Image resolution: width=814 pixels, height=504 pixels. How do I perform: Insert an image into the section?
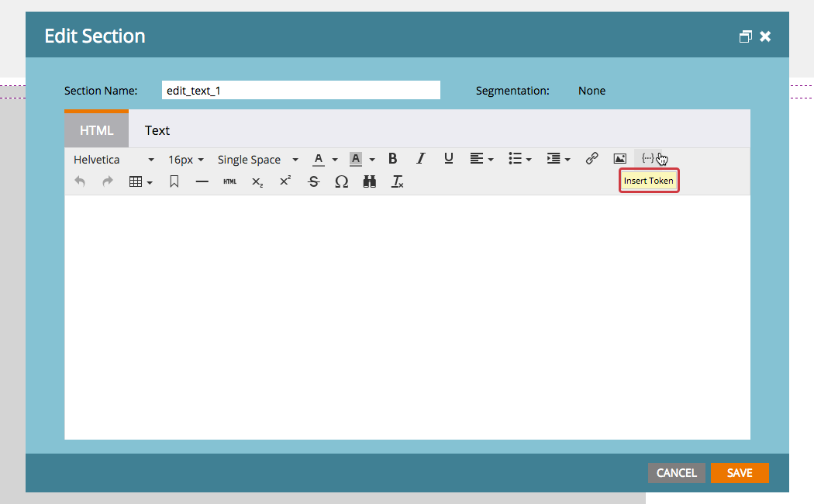619,158
